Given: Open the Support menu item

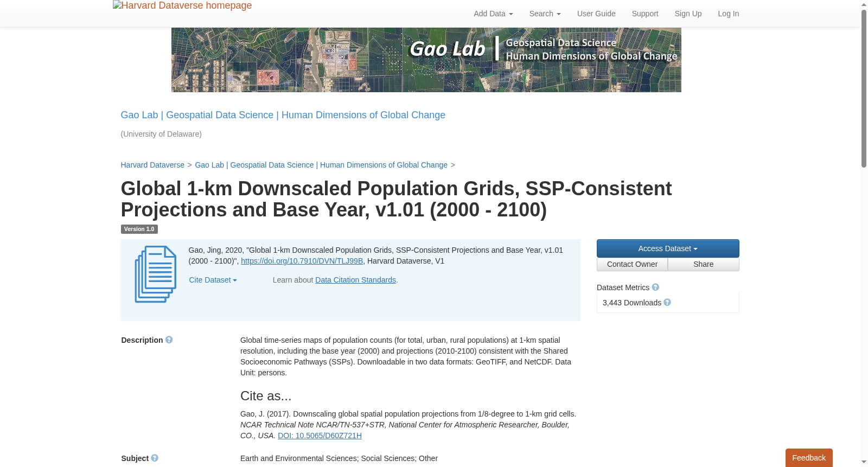Looking at the screenshot, I should [x=645, y=14].
